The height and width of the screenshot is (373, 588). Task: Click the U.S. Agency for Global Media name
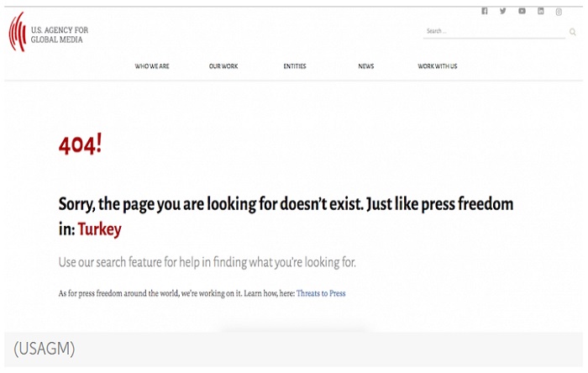click(59, 34)
